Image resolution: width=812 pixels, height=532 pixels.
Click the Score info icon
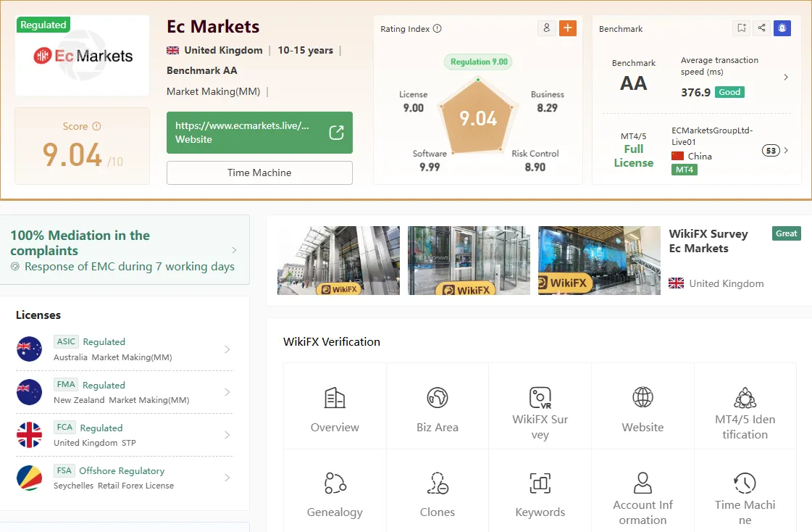(x=96, y=126)
